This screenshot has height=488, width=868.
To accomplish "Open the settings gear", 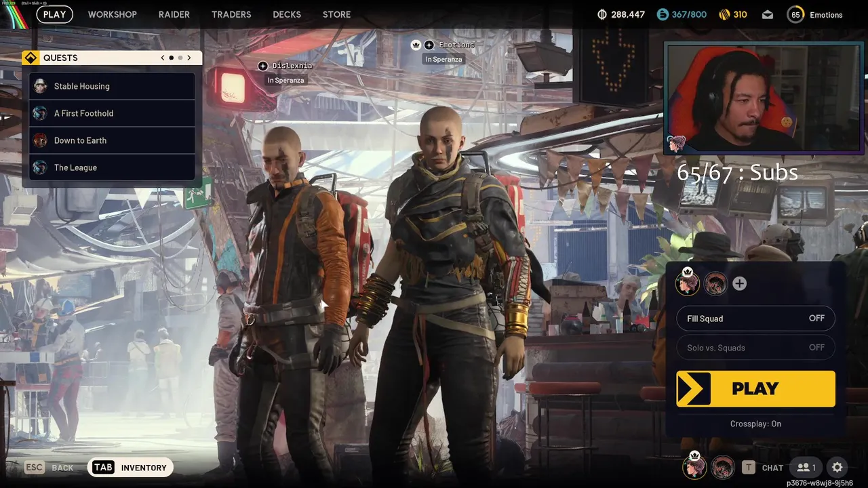I will point(837,467).
